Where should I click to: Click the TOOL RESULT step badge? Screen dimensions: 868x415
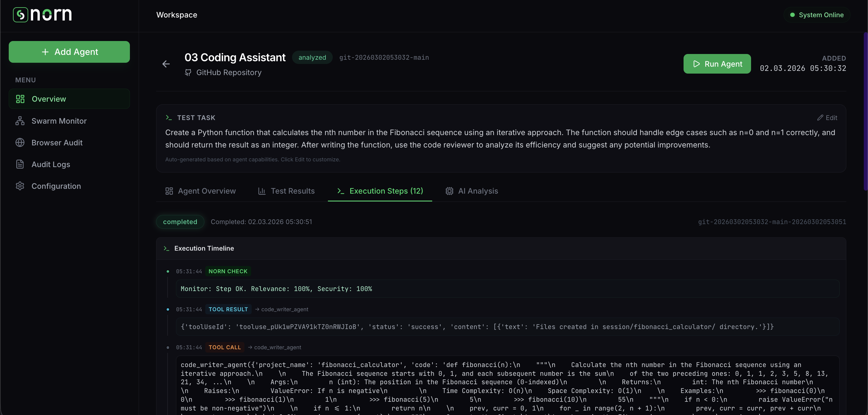(x=228, y=309)
